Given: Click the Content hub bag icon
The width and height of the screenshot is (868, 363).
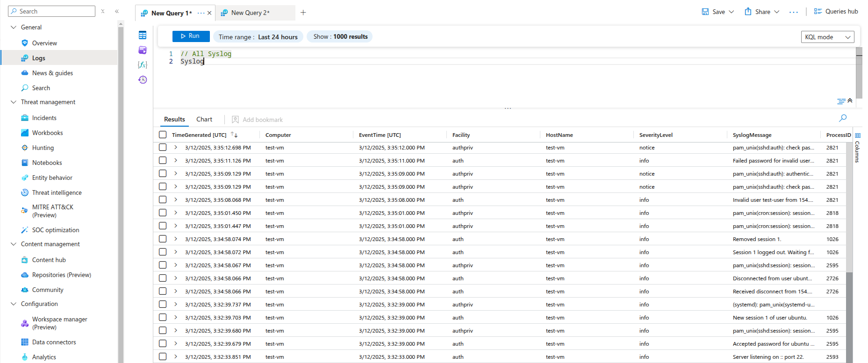Looking at the screenshot, I should (x=25, y=260).
